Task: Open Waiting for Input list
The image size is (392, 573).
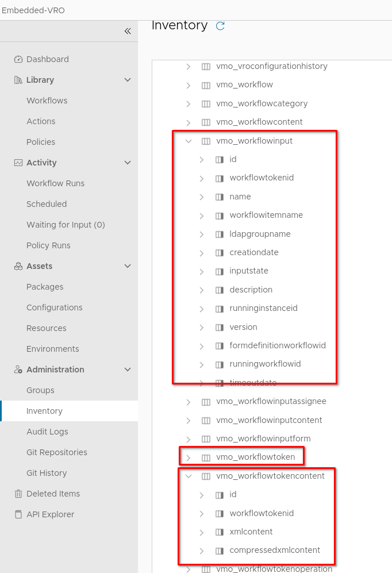Action: [x=66, y=225]
